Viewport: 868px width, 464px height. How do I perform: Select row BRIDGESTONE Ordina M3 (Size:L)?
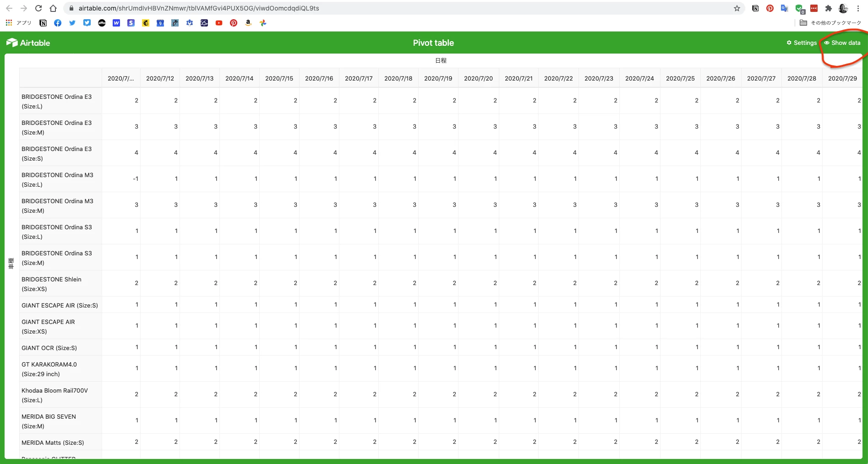point(60,179)
